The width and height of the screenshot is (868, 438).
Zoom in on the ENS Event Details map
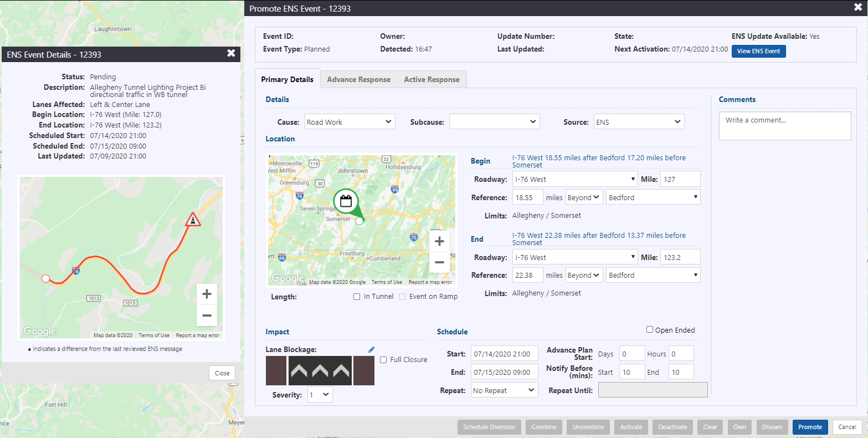coord(207,294)
